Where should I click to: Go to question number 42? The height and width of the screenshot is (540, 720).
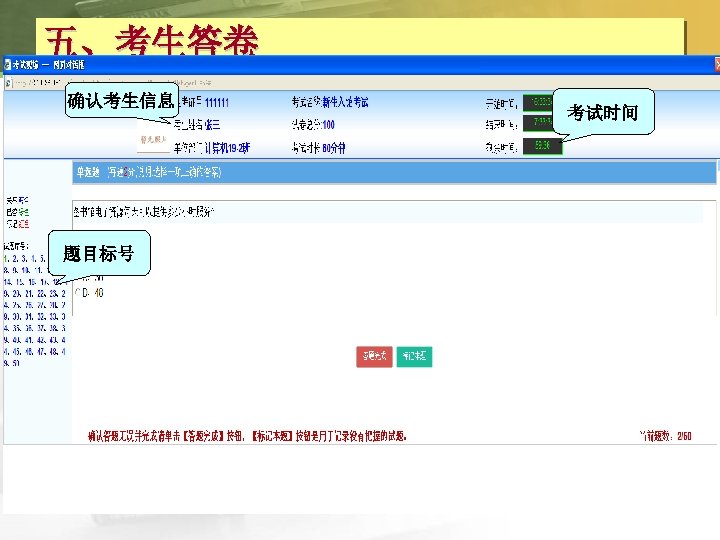(x=41, y=340)
